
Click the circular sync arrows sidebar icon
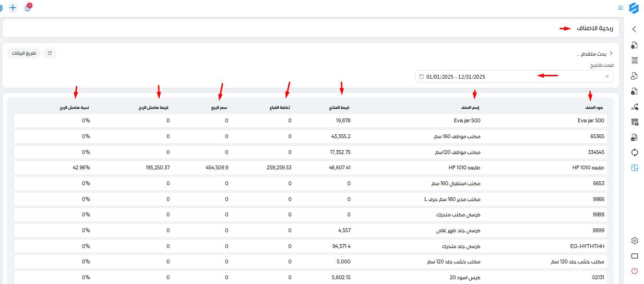pyautogui.click(x=634, y=153)
